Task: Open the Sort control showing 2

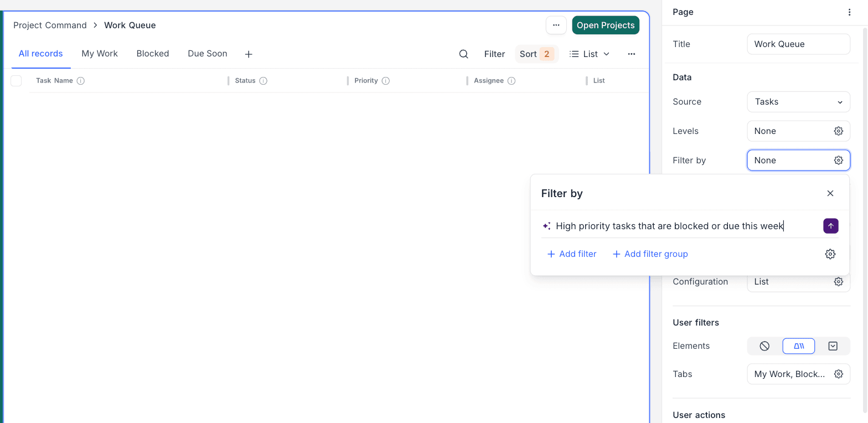Action: 536,54
